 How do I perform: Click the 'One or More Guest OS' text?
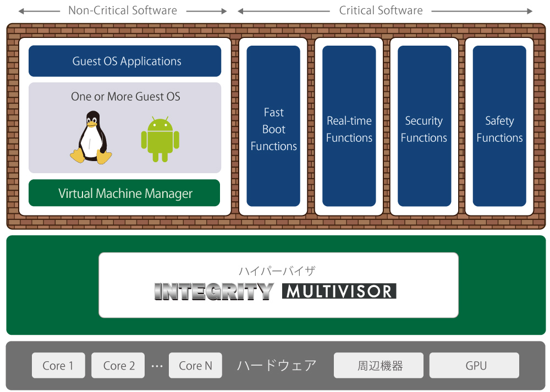click(x=125, y=96)
